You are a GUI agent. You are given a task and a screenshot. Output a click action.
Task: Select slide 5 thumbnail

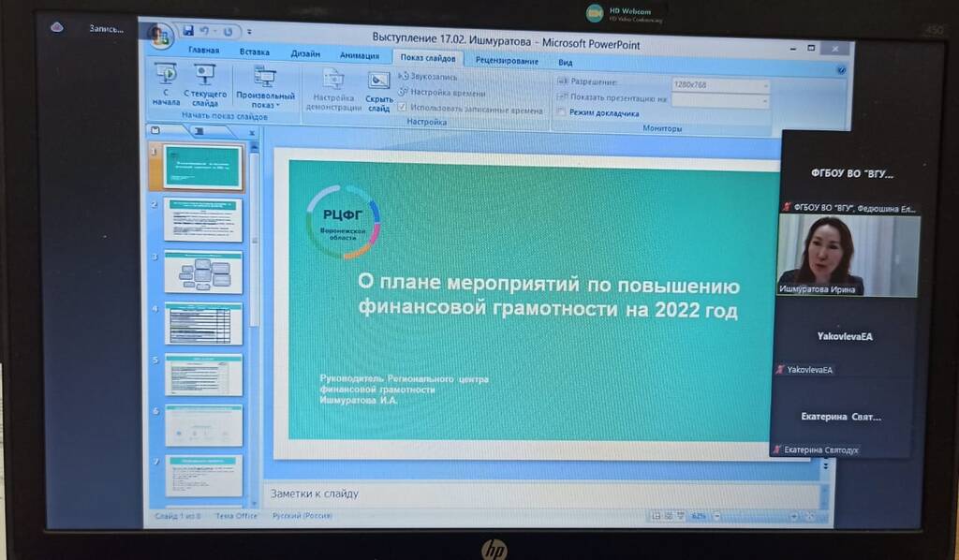(x=203, y=375)
